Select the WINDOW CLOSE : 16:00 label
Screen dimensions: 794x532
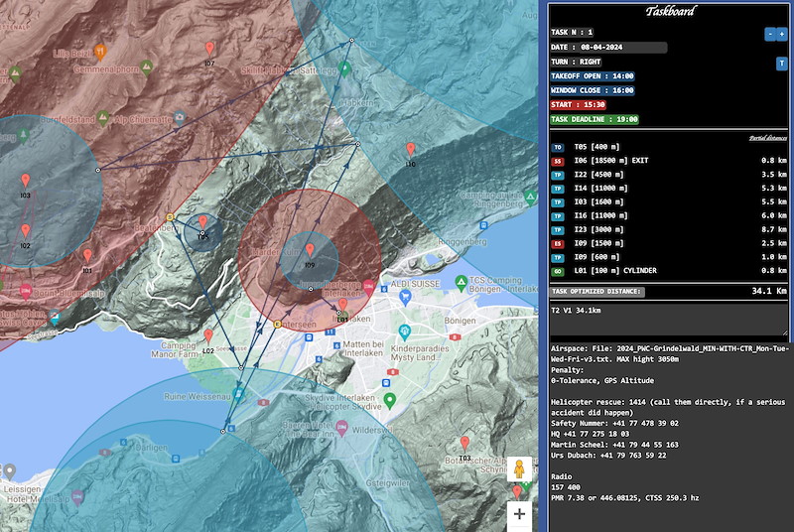pyautogui.click(x=593, y=90)
